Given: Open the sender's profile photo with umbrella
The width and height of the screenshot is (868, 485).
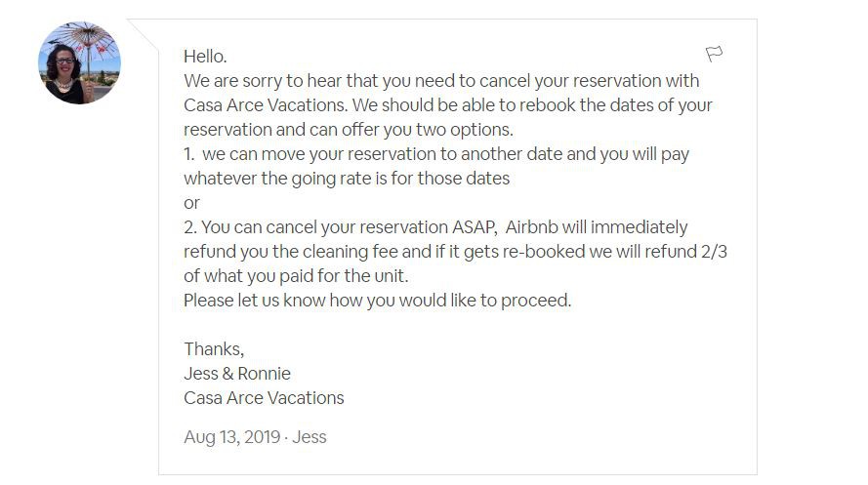Looking at the screenshot, I should click(x=79, y=62).
